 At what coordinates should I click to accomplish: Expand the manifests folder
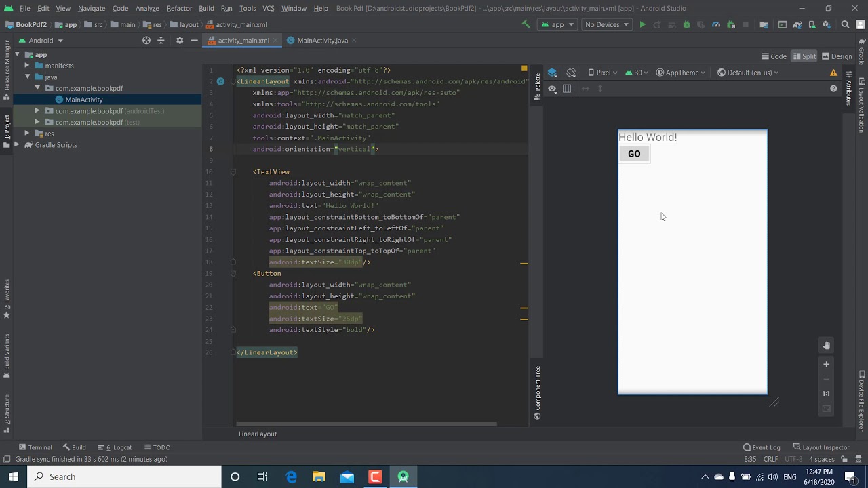(x=27, y=66)
